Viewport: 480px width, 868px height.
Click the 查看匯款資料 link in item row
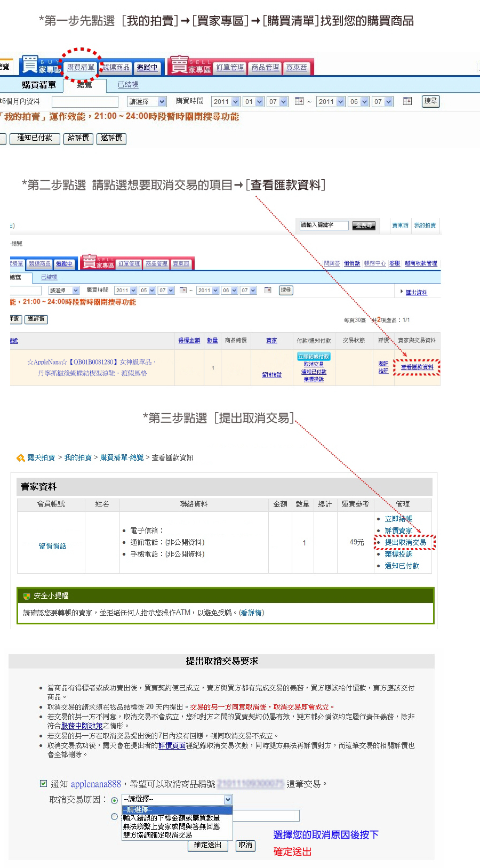417,367
